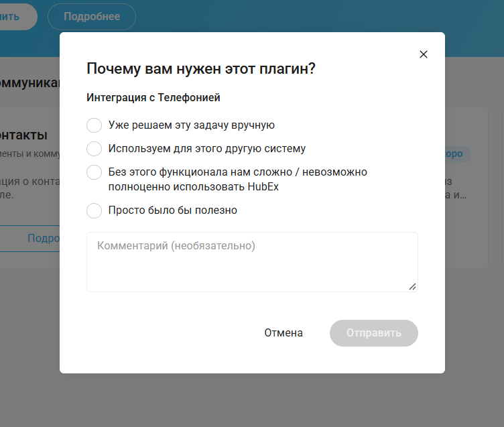
Task: Click the comment box resize handle
Action: coord(412,286)
